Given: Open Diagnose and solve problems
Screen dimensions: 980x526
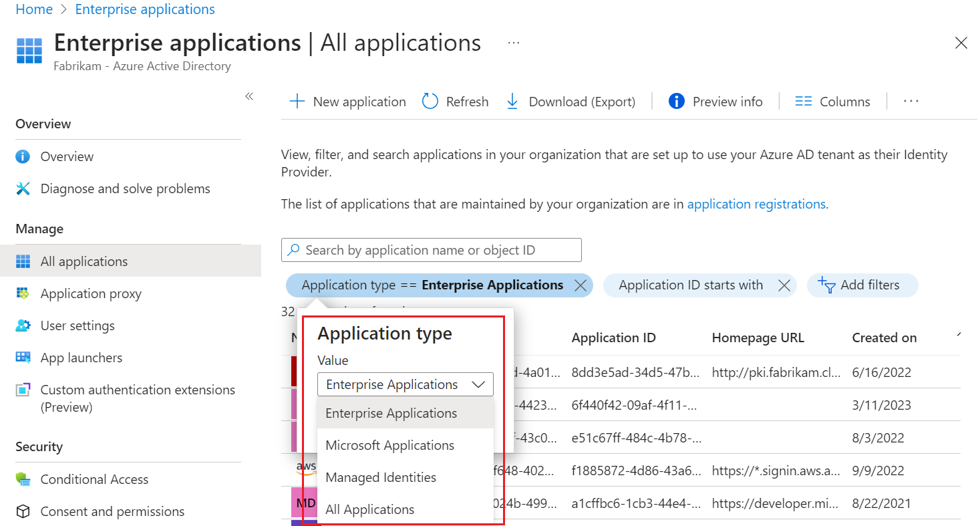Looking at the screenshot, I should click(125, 188).
